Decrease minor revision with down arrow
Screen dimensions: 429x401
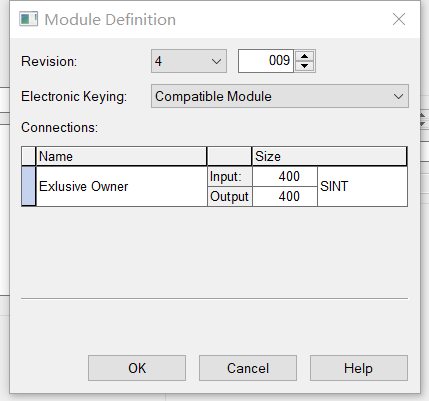click(304, 66)
